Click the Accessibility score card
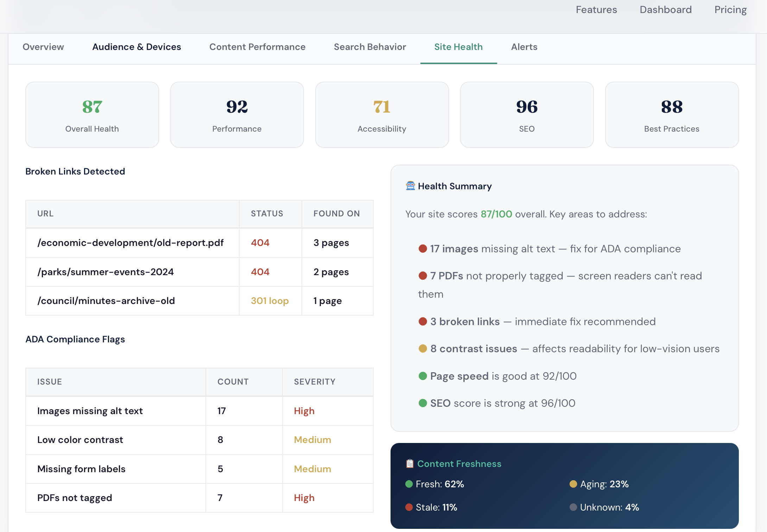The width and height of the screenshot is (767, 532). tap(382, 115)
